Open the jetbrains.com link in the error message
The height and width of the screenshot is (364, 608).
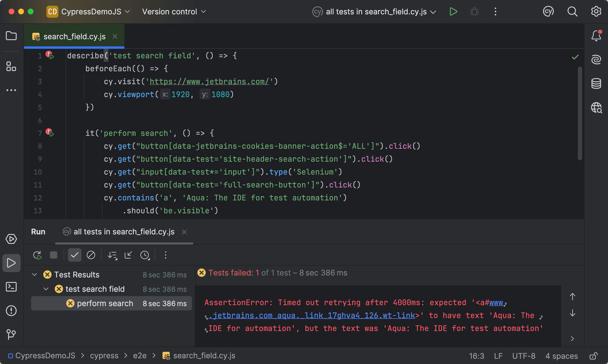(312, 315)
